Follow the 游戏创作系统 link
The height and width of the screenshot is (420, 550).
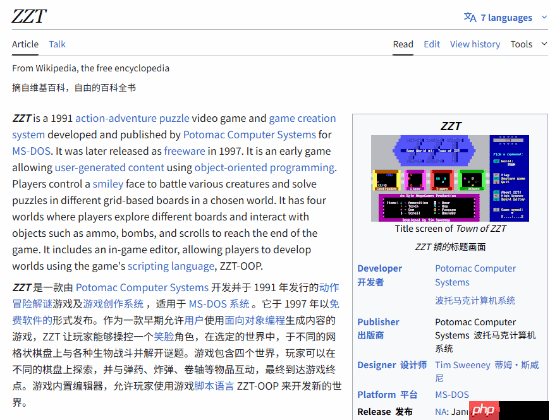tap(113, 304)
